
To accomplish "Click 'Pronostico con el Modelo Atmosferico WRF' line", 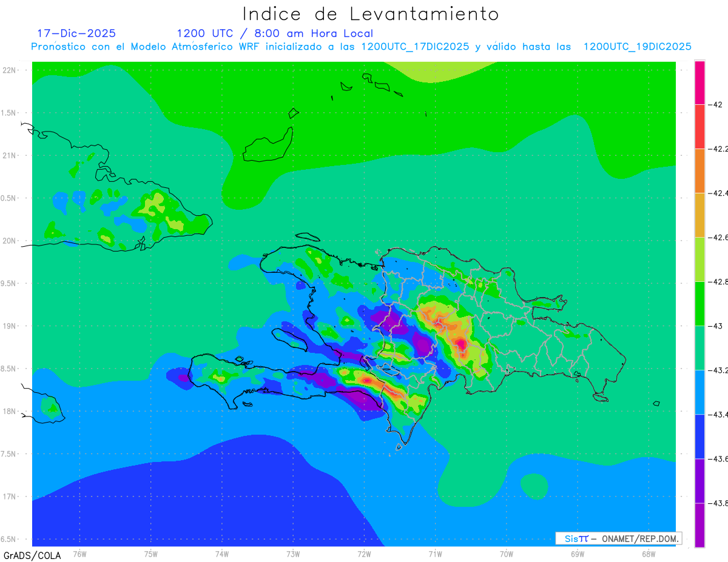I will click(x=361, y=47).
